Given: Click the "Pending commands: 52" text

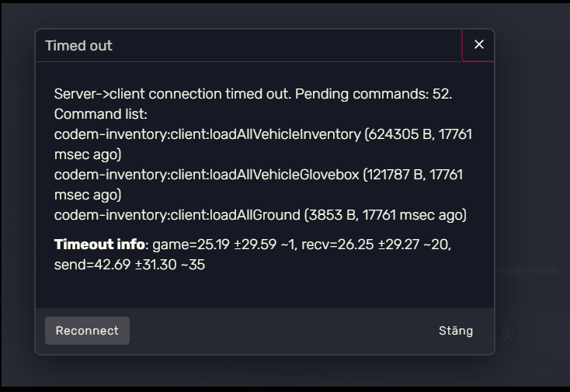Looking at the screenshot, I should coord(374,94).
